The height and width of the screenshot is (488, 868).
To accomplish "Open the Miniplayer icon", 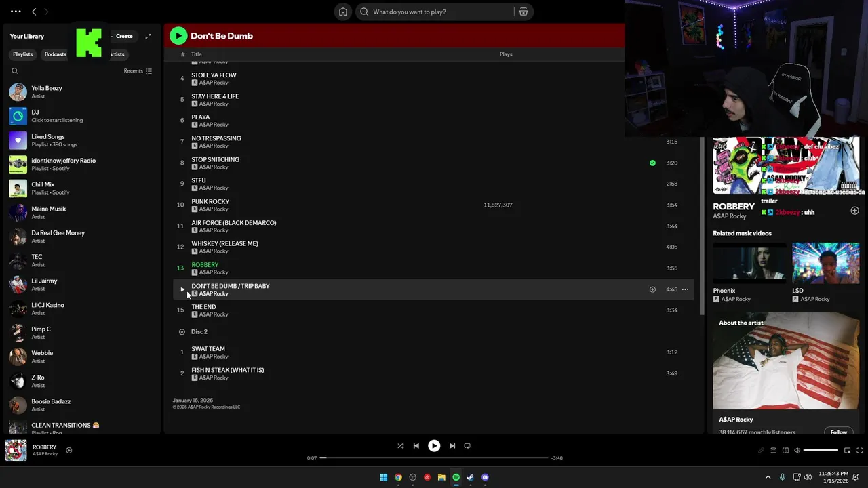I will (847, 451).
